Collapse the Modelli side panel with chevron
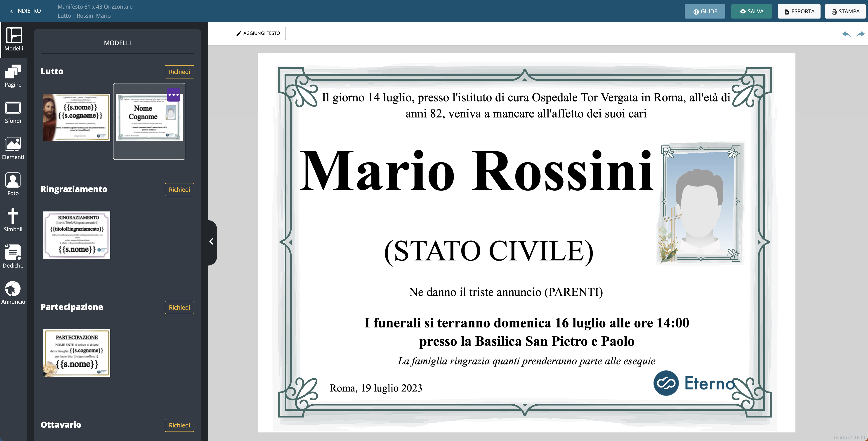Viewport: 868px width, 441px height. click(x=212, y=241)
